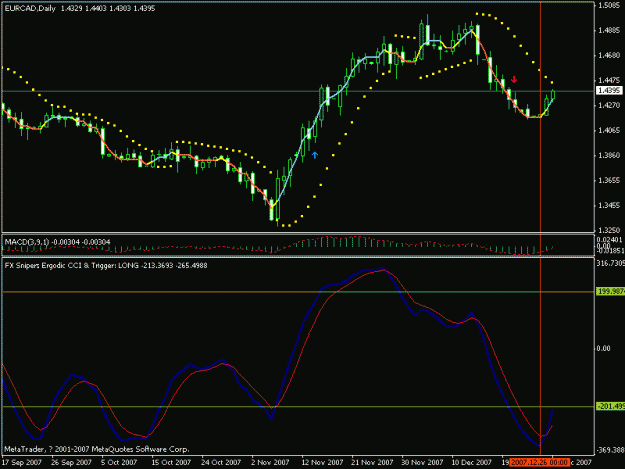
Task: Click the 21 Nov 2007 date label
Action: click(372, 462)
